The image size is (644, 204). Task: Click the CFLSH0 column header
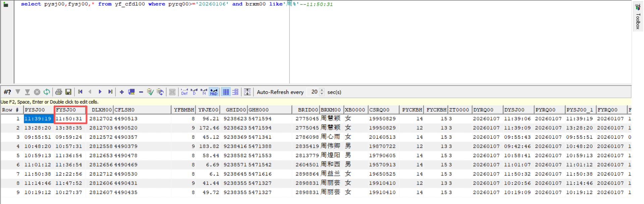pyautogui.click(x=142, y=110)
